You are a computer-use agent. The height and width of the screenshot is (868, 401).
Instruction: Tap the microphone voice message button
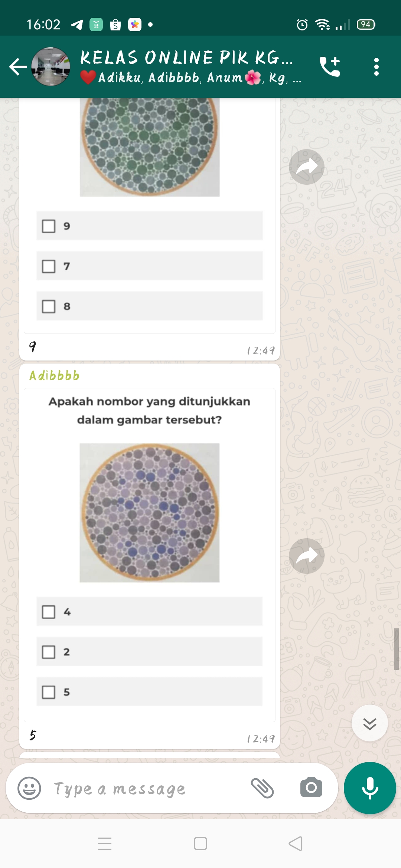[370, 788]
